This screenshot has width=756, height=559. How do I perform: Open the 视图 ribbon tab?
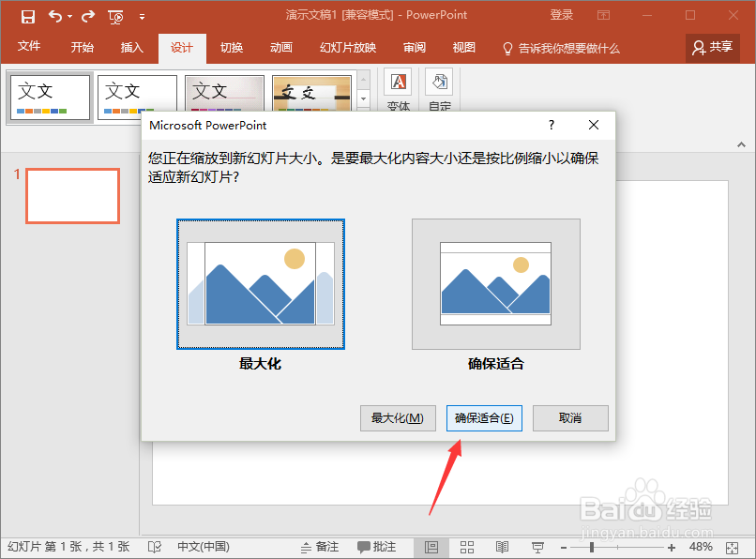(463, 47)
